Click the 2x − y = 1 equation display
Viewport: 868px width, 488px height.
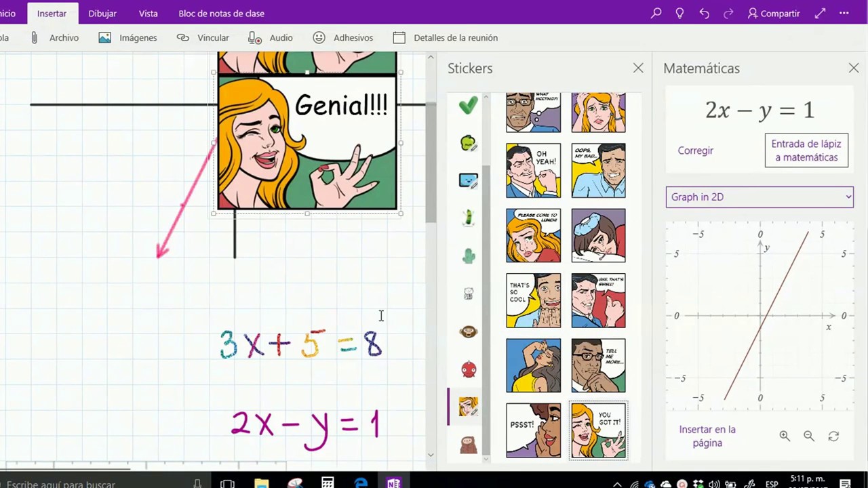coord(759,110)
